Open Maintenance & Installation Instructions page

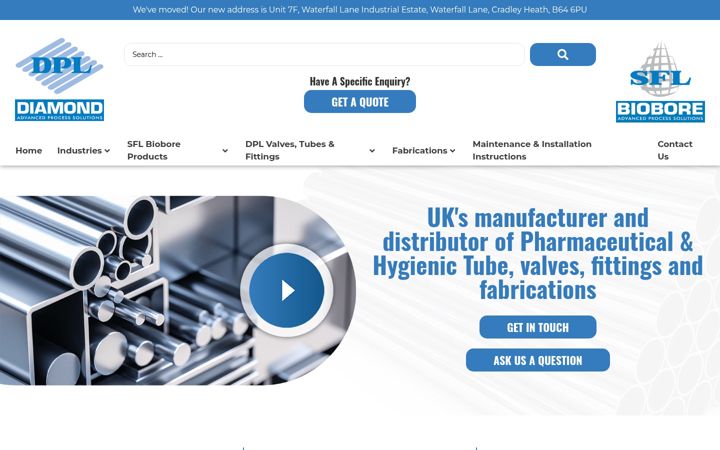532,150
